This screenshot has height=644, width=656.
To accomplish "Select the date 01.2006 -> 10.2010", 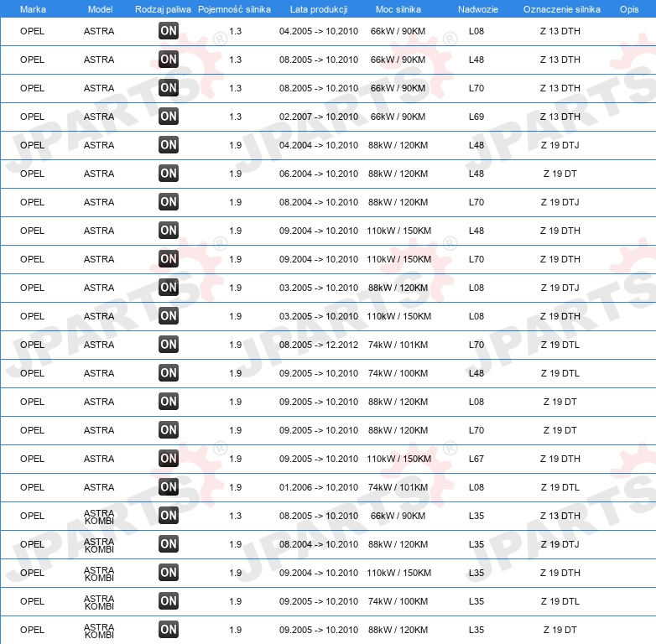I will [x=319, y=487].
